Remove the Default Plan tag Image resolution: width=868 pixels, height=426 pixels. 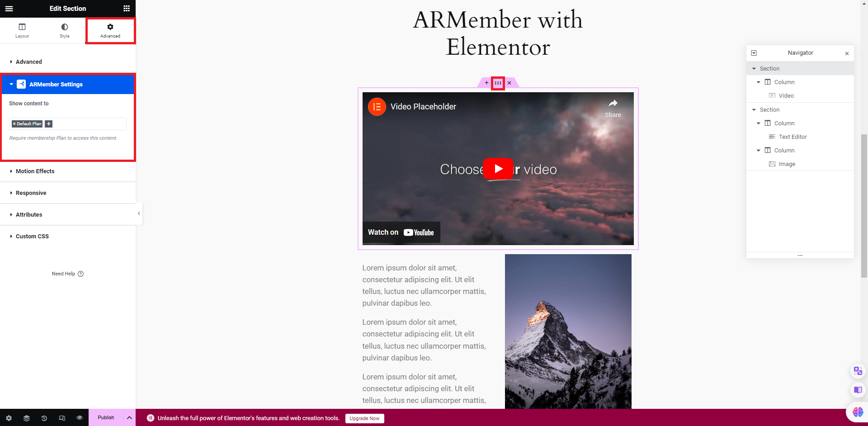tap(14, 124)
